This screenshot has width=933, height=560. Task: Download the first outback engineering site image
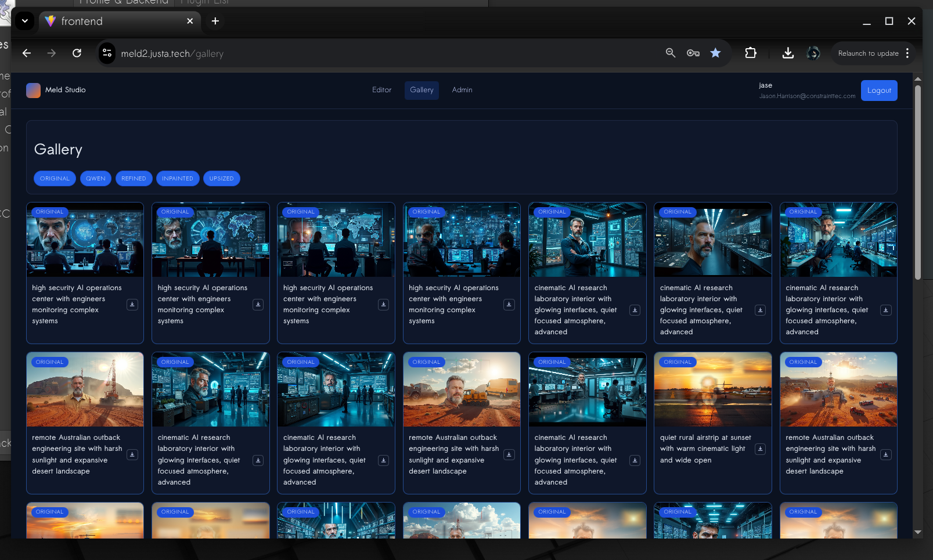click(132, 454)
